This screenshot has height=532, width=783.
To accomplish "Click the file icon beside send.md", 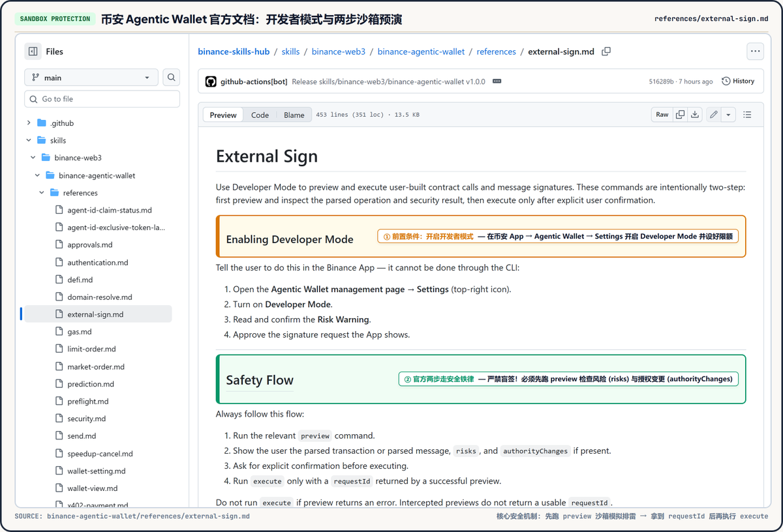I will [x=59, y=436].
